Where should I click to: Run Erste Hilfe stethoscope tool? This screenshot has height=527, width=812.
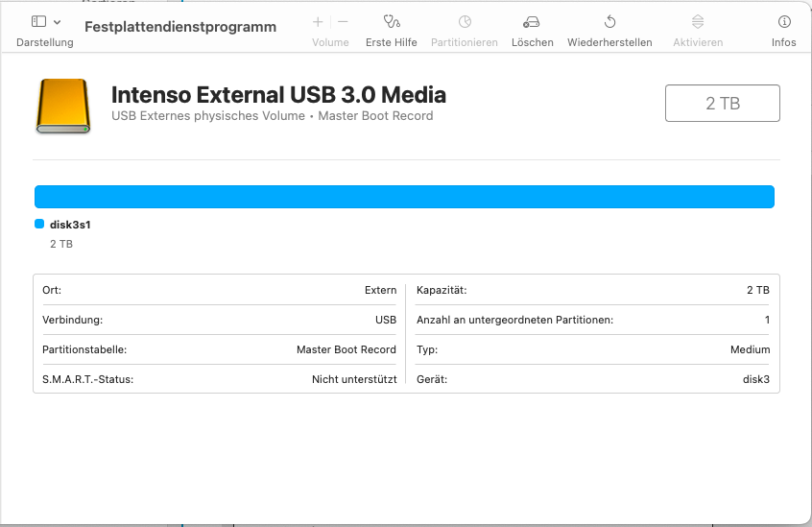(x=391, y=21)
